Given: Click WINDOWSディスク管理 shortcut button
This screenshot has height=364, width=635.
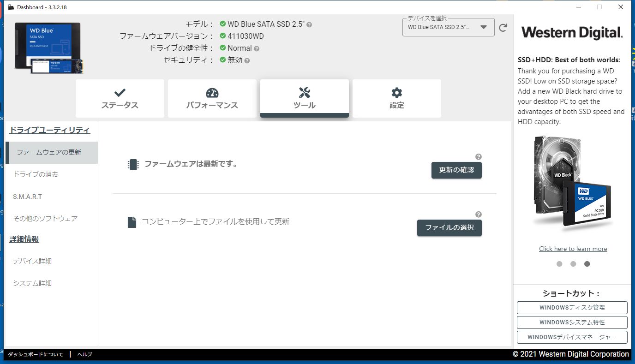Looking at the screenshot, I should (x=572, y=308).
